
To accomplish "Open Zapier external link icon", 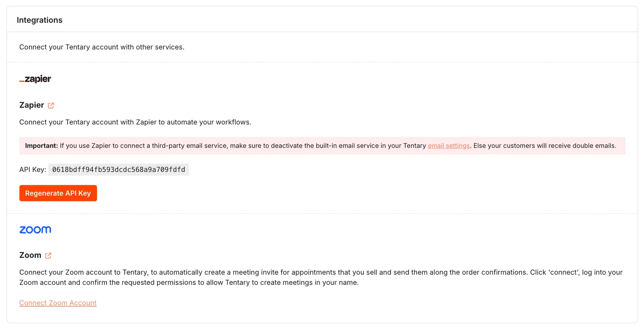I will point(51,106).
